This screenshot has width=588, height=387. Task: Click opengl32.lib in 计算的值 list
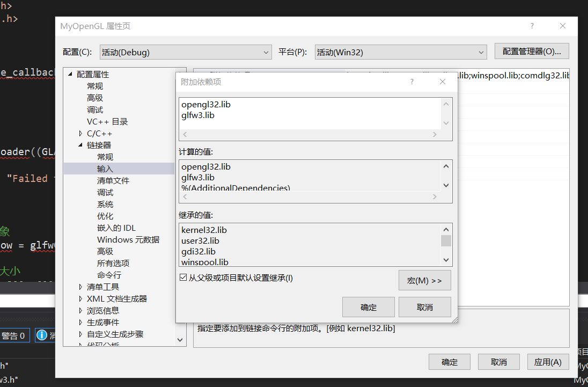pos(206,166)
